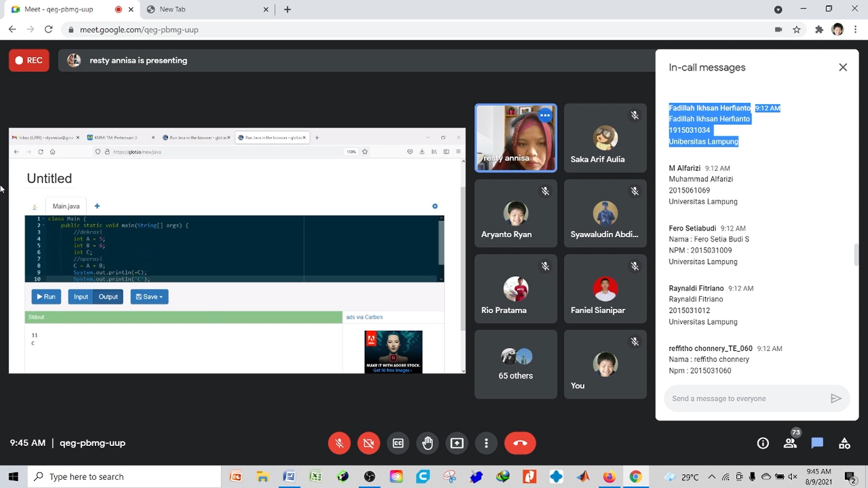
Task: Turn on captions with CC button
Action: click(x=398, y=443)
